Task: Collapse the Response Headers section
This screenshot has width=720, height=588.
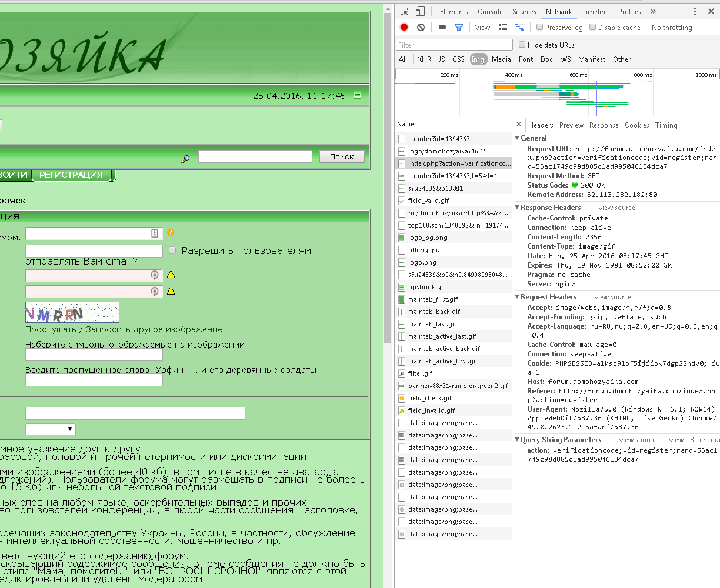Action: point(518,208)
